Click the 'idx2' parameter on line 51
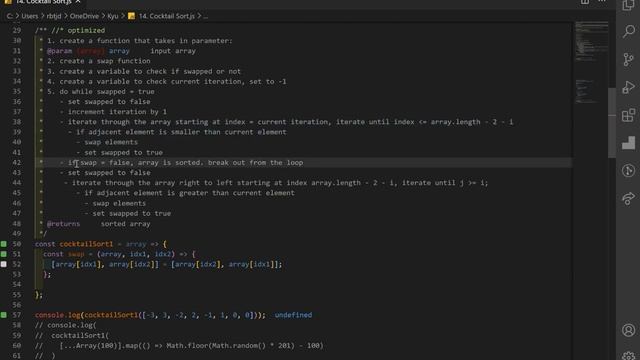This screenshot has height=360, width=640. 162,254
